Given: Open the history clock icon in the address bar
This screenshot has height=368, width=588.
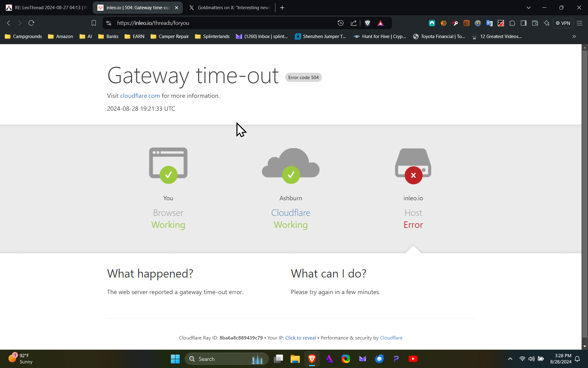Looking at the screenshot, I should pos(341,23).
